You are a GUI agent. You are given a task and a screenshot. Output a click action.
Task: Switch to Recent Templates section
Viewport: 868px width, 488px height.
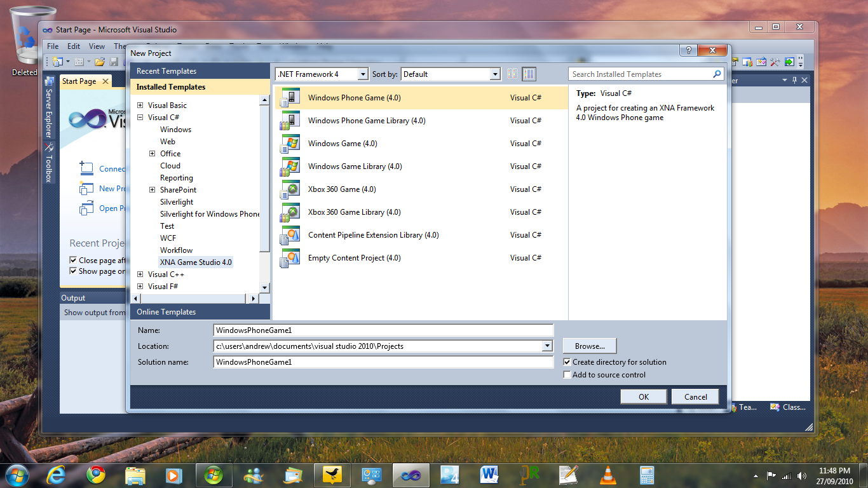200,71
